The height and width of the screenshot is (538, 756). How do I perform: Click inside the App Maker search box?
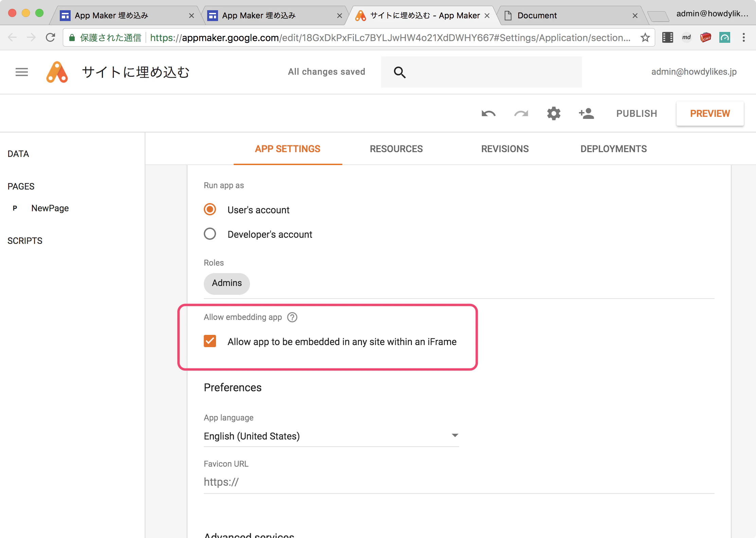(482, 72)
